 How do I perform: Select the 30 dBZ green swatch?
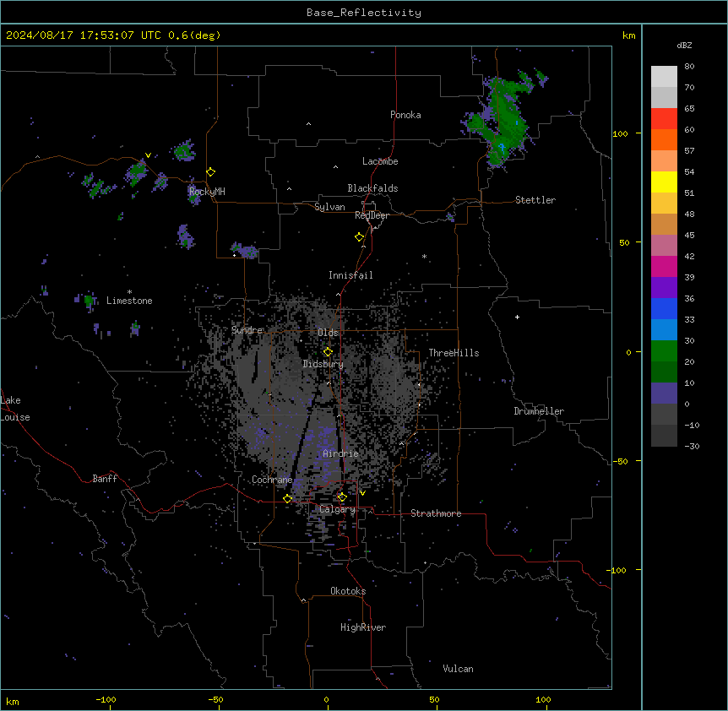pyautogui.click(x=664, y=351)
